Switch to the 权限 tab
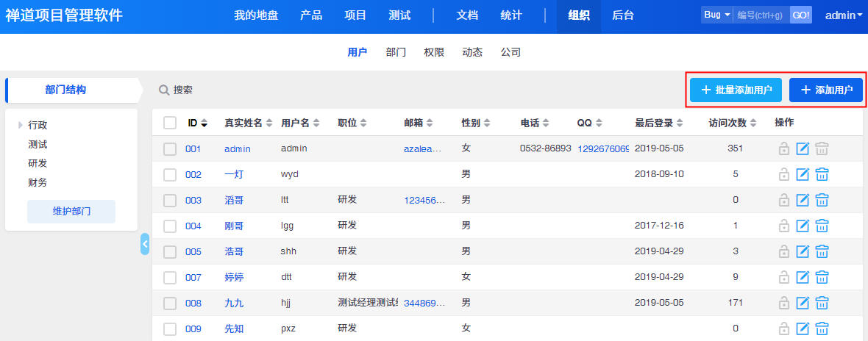The image size is (868, 341). pos(434,52)
